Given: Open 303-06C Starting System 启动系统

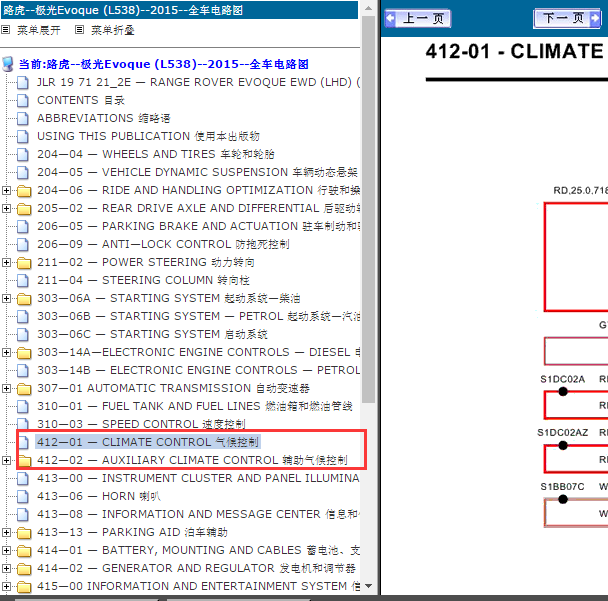Looking at the screenshot, I should point(152,334).
